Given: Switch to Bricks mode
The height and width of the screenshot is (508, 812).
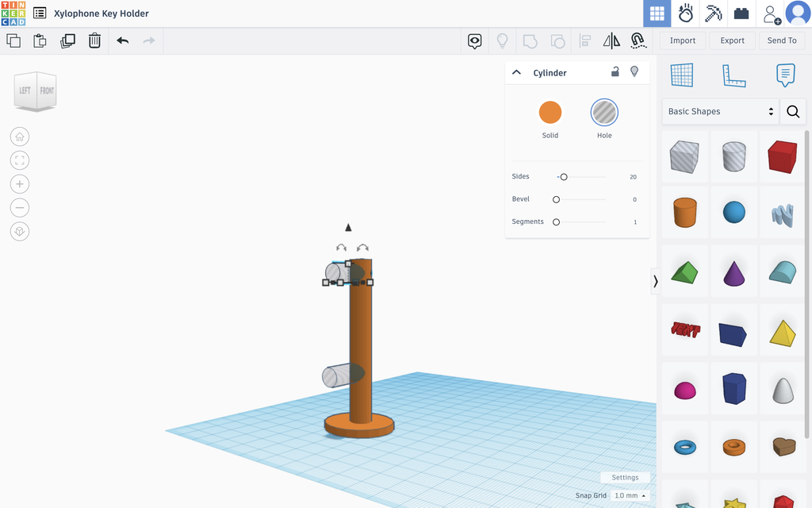Looking at the screenshot, I should pyautogui.click(x=741, y=13).
